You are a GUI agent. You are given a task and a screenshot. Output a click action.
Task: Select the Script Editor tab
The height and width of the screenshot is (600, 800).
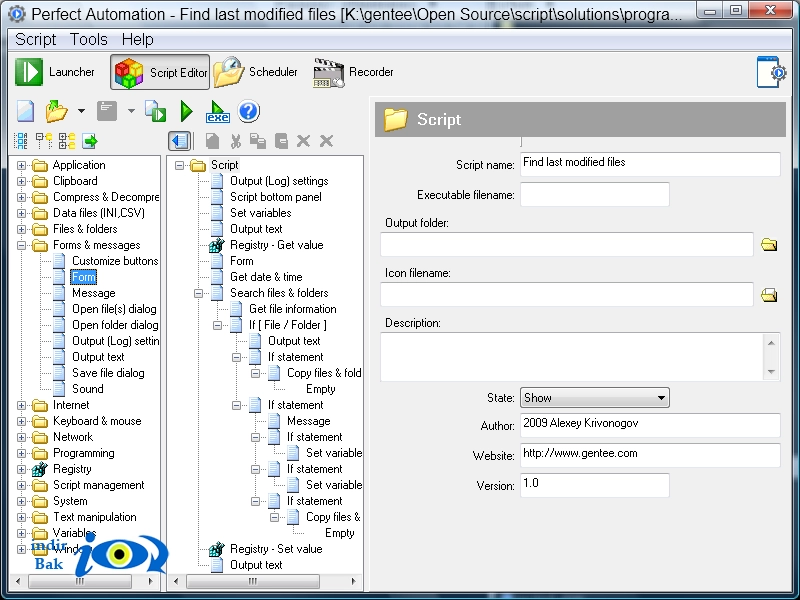(160, 72)
